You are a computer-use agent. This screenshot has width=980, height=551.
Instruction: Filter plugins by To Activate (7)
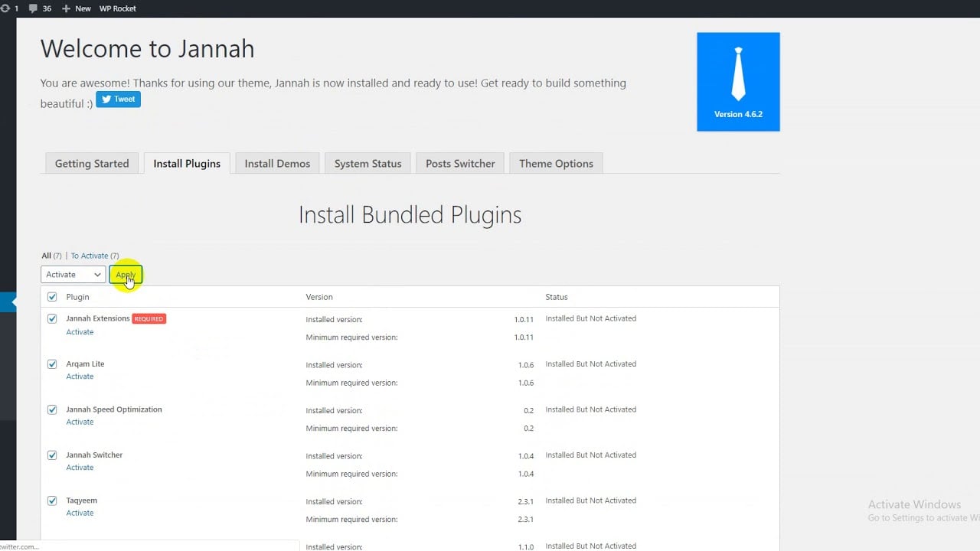(x=95, y=256)
